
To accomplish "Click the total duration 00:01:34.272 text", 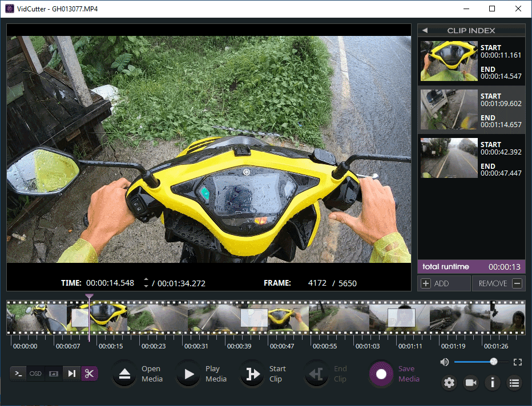I will 181,283.
